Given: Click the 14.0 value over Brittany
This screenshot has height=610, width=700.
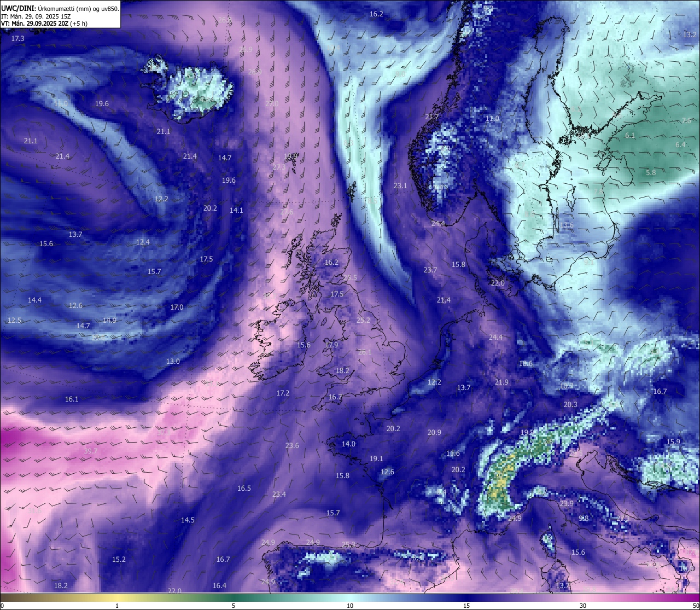Looking at the screenshot, I should pos(348,444).
